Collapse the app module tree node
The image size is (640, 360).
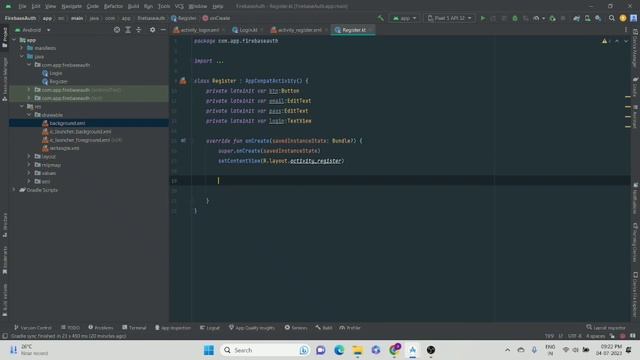click(14, 40)
